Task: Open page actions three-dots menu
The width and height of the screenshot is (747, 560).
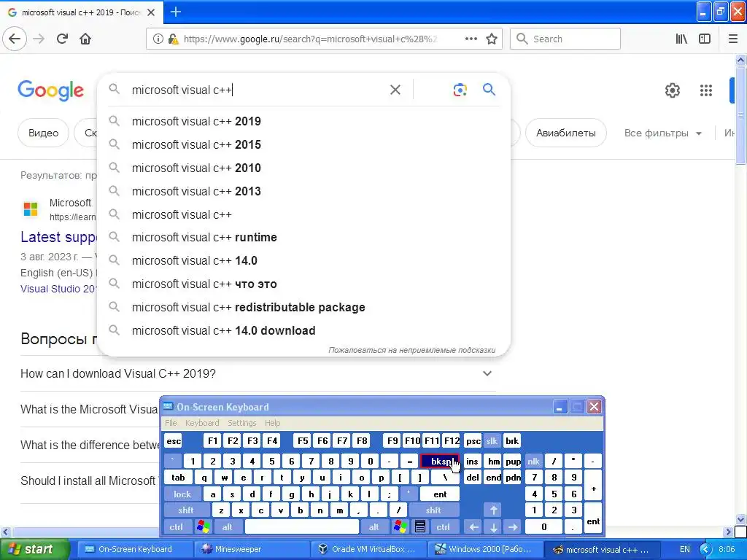Action: click(471, 39)
